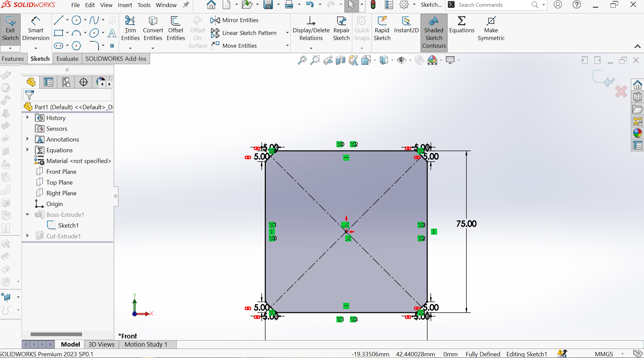The height and width of the screenshot is (358, 644).
Task: Open the File menu
Action: pyautogui.click(x=75, y=5)
